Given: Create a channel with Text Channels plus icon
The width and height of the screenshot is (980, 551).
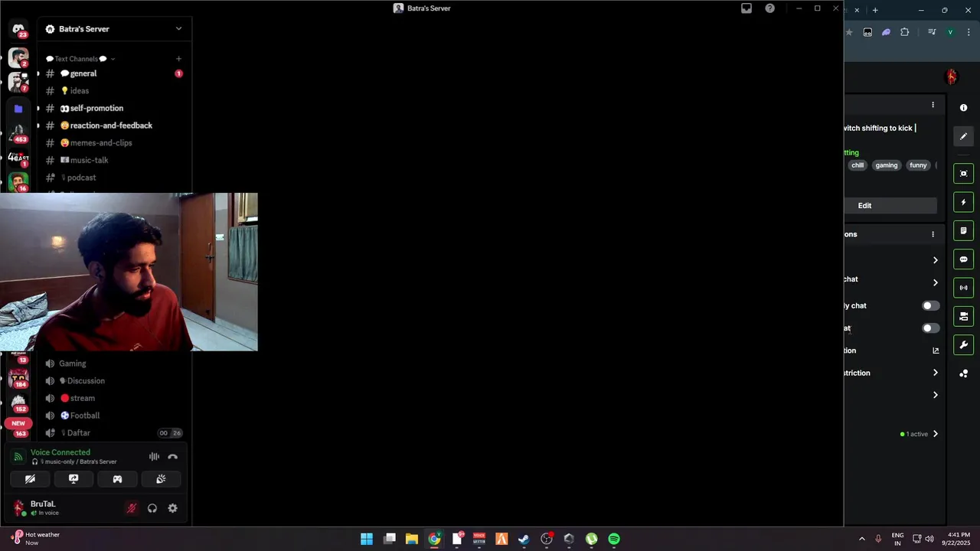Looking at the screenshot, I should (x=178, y=59).
